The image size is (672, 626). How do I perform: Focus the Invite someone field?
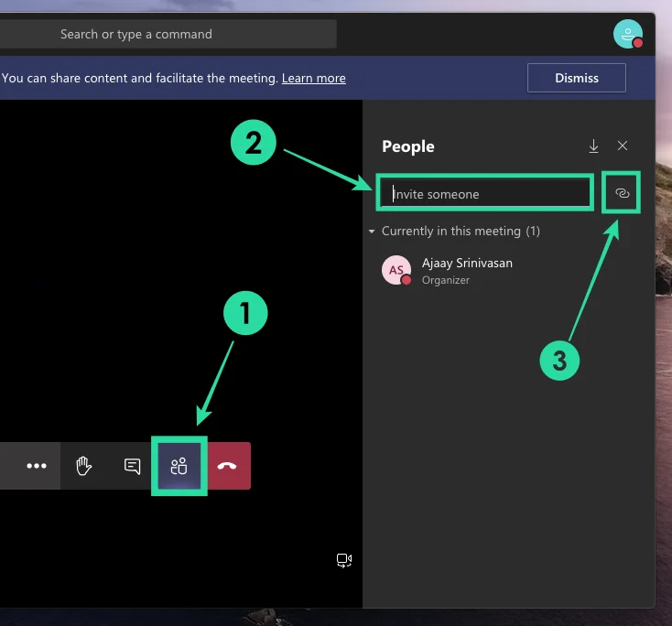tap(485, 194)
